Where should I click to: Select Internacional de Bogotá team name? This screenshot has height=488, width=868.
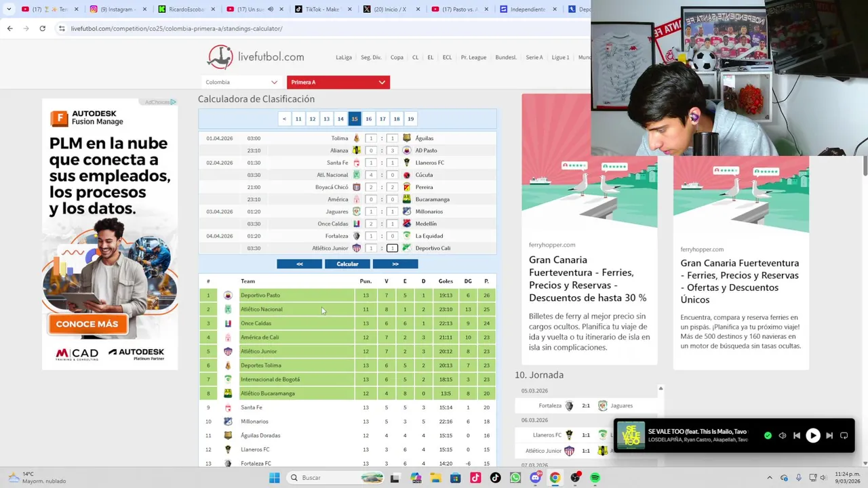270,380
